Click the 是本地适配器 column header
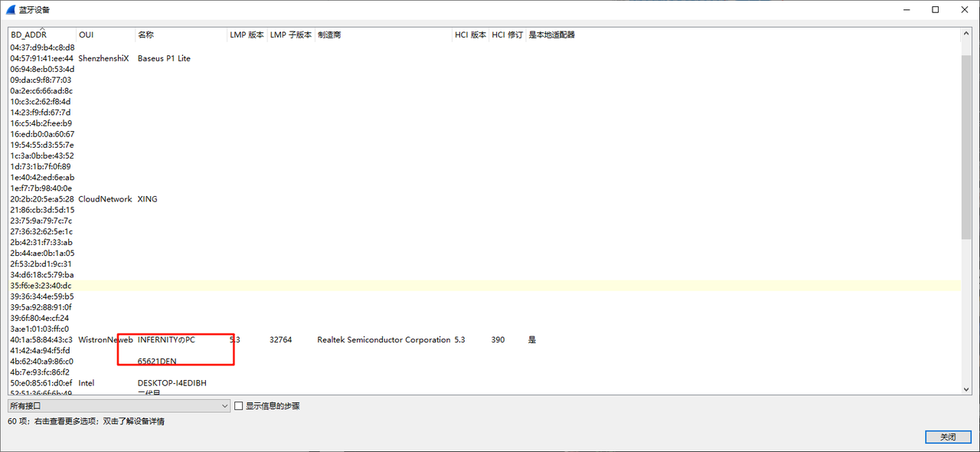The width and height of the screenshot is (980, 452). [x=551, y=35]
